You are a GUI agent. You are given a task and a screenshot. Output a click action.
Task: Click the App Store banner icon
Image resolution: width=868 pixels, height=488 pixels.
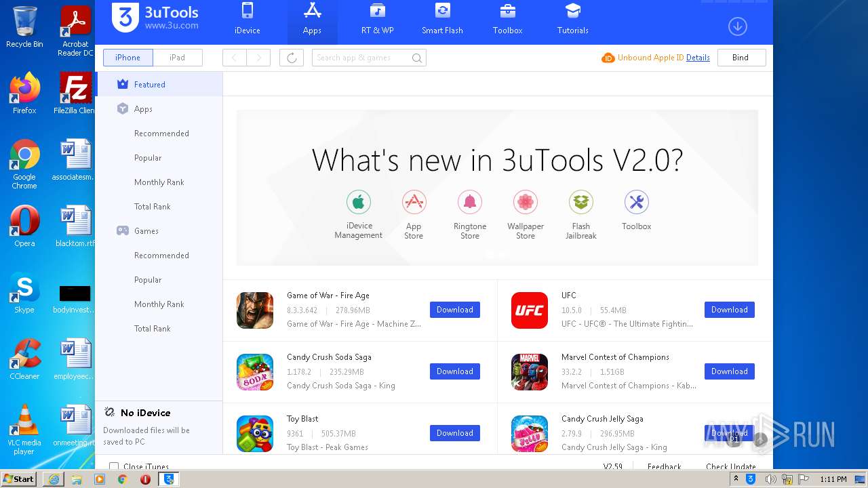coord(414,202)
